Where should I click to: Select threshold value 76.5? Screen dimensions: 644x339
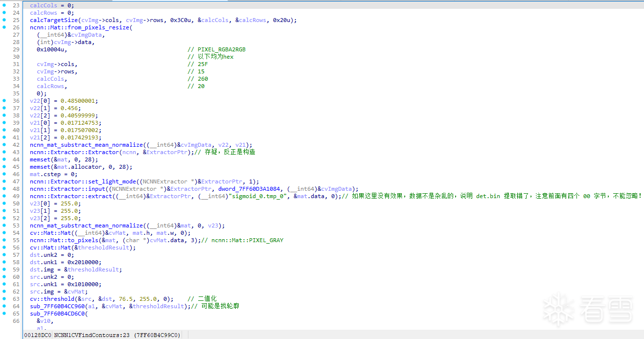coord(125,299)
